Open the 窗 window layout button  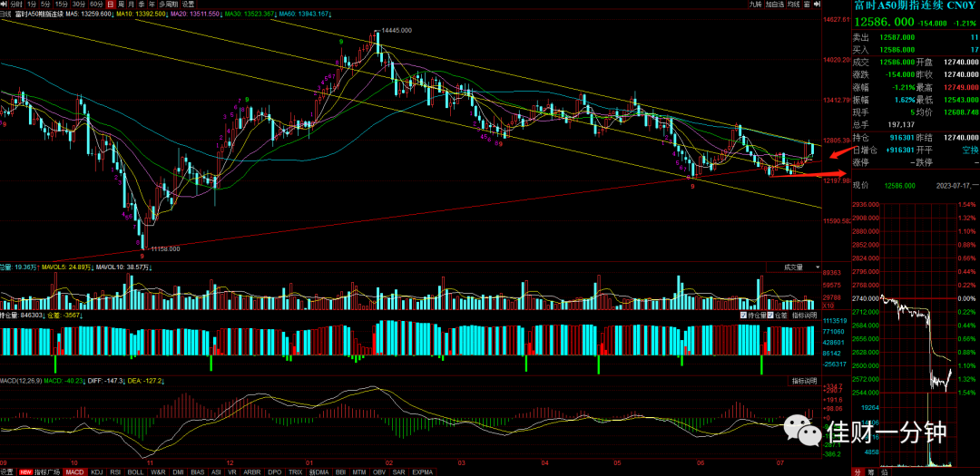click(x=807, y=4)
